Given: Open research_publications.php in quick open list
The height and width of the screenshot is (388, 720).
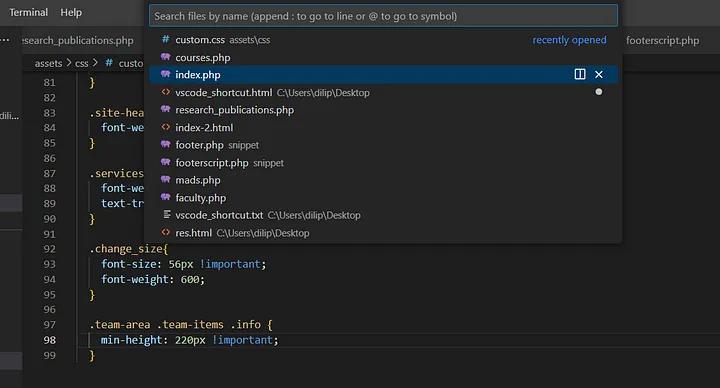Looking at the screenshot, I should tap(383, 110).
